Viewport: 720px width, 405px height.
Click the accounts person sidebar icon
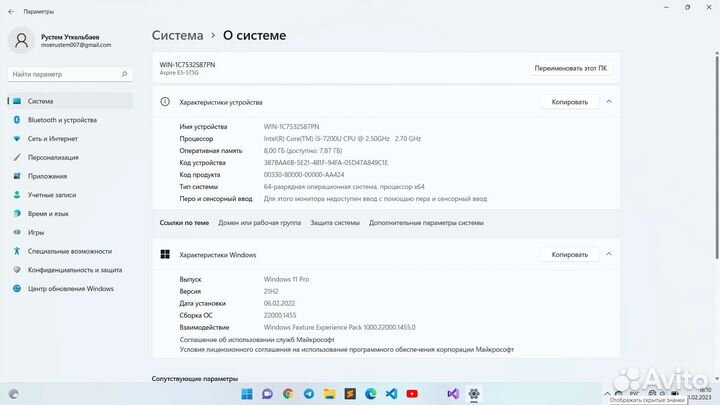pos(17,195)
